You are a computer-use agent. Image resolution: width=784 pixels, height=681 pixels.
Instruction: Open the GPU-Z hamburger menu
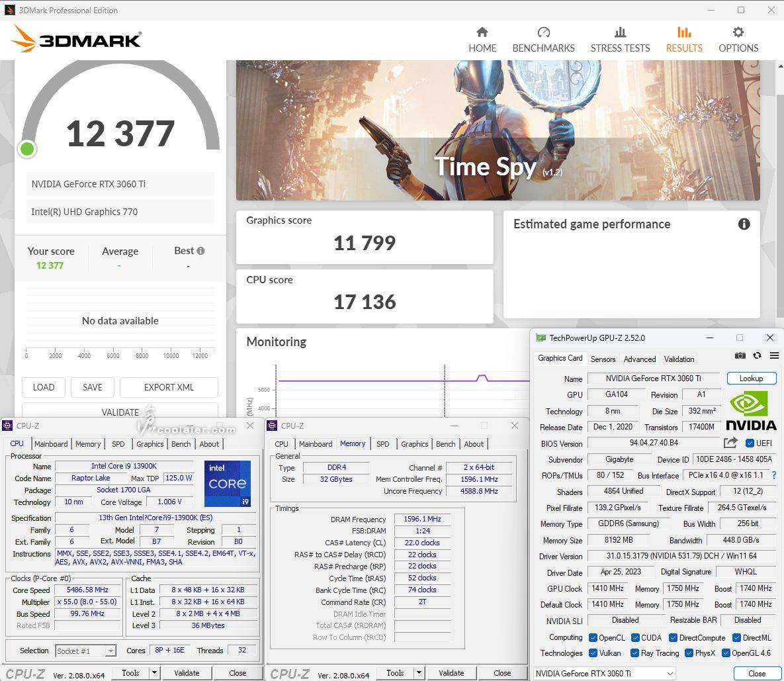[x=772, y=356]
